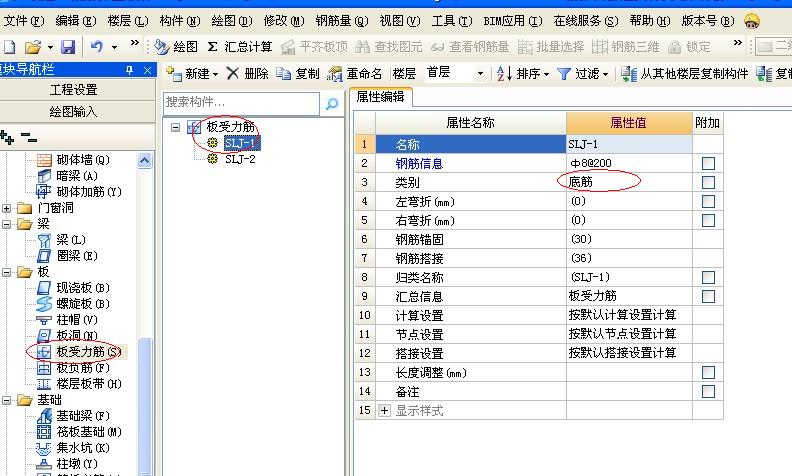Expand the 门窗洞 folder
Image resolution: width=792 pixels, height=476 pixels.
pos(6,208)
